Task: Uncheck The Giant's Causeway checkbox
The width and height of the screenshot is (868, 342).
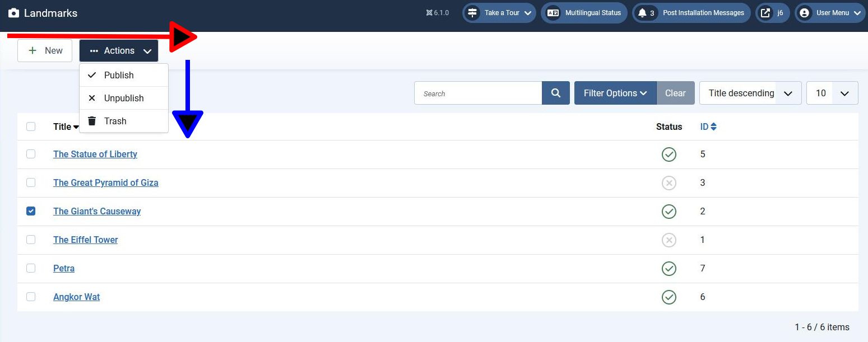Action: pos(31,211)
